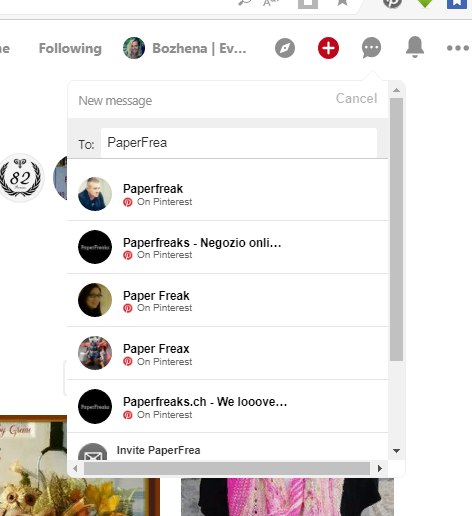This screenshot has height=516, width=472.
Task: Click the horizontal scrollbar thumb
Action: coord(227,468)
